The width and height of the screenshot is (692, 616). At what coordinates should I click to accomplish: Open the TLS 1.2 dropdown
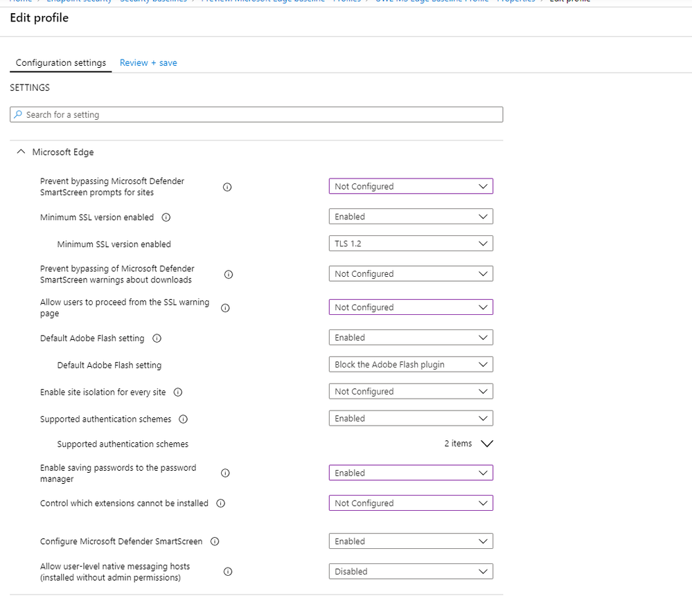click(411, 244)
